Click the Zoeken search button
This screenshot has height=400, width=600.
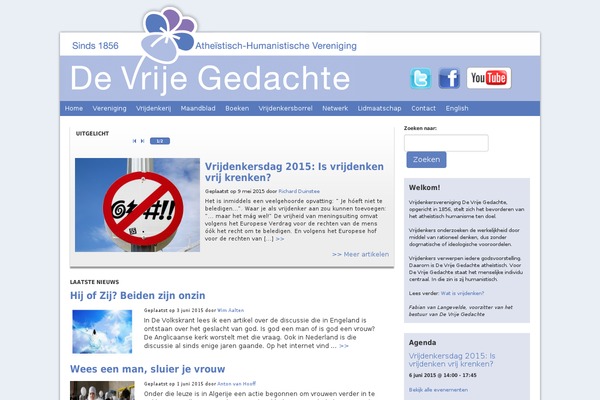[x=426, y=160]
